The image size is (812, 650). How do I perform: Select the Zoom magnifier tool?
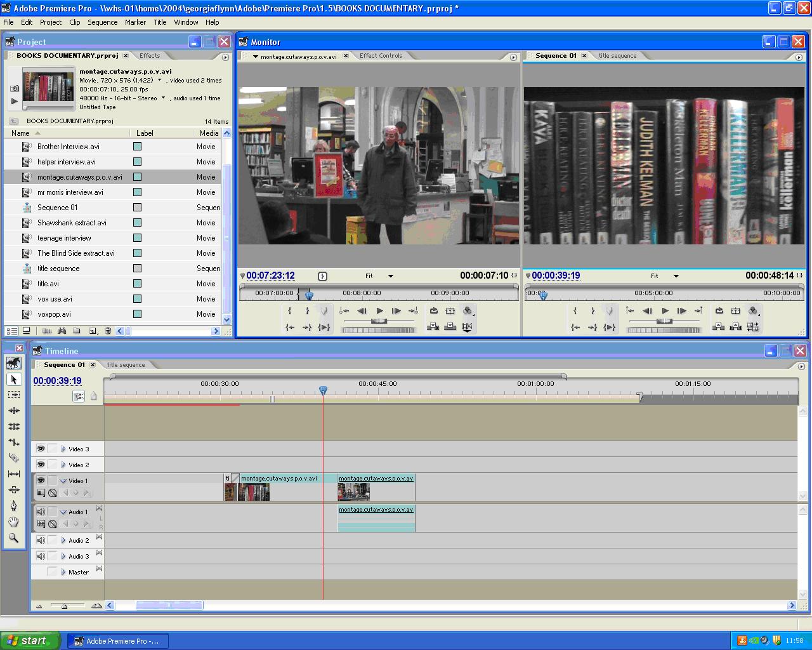point(14,538)
